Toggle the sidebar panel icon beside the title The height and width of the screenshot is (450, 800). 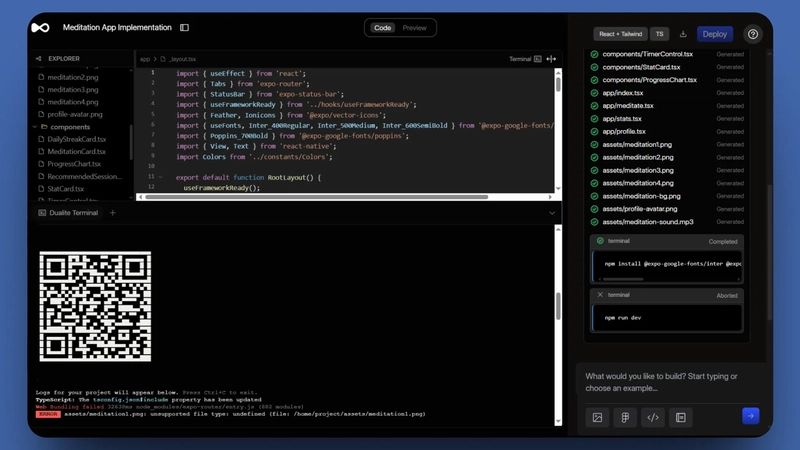click(184, 28)
